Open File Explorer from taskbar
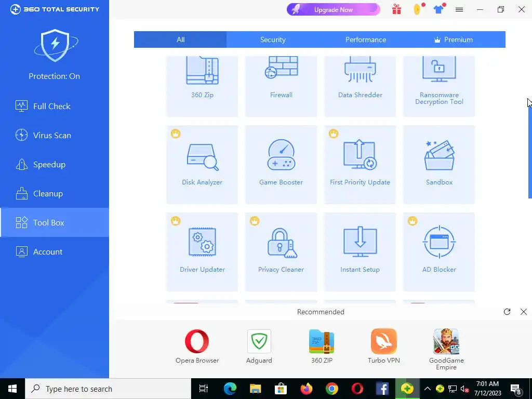 click(x=255, y=389)
